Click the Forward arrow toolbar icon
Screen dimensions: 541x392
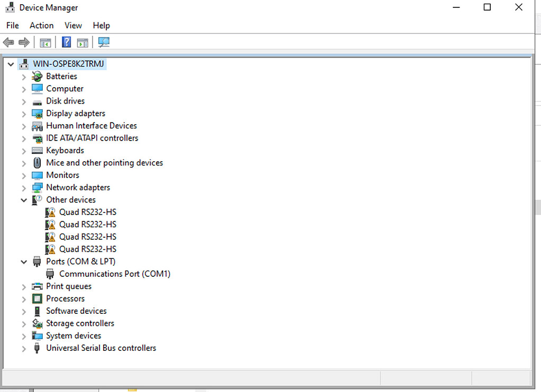[24, 42]
